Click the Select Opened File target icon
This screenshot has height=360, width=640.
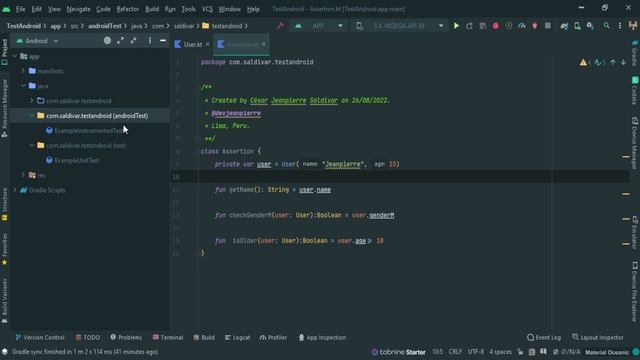coord(107,40)
